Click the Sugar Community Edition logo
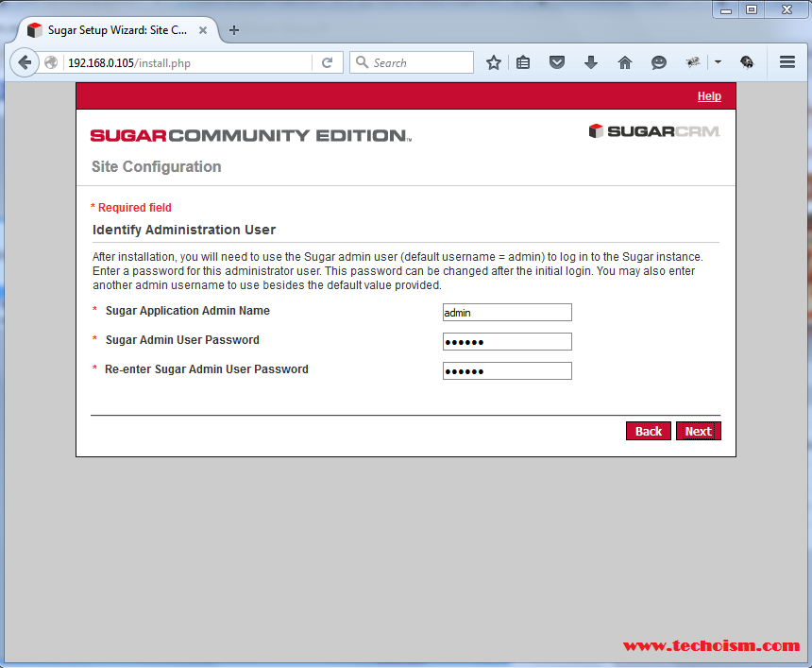The width and height of the screenshot is (812, 668). tap(251, 136)
